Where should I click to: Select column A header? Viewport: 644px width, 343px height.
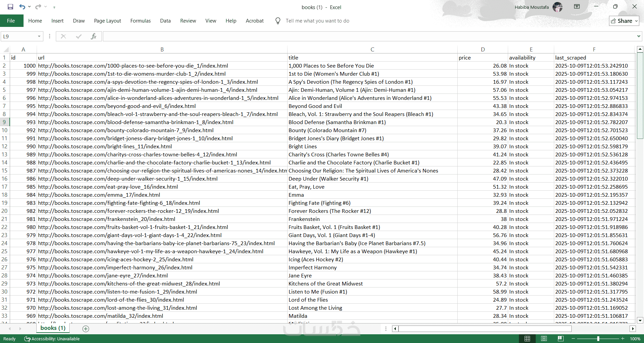pos(23,49)
